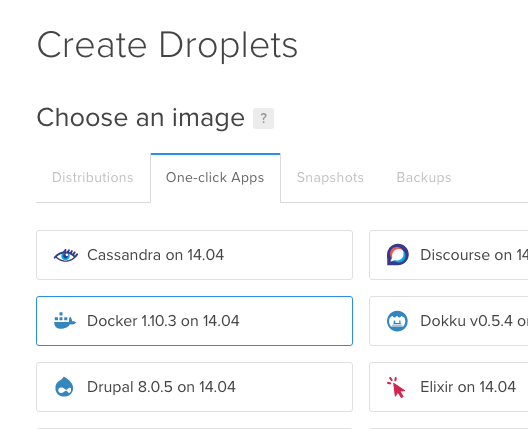Open the help question mark beside Choose an image
This screenshot has height=429, width=528.
tap(263, 118)
